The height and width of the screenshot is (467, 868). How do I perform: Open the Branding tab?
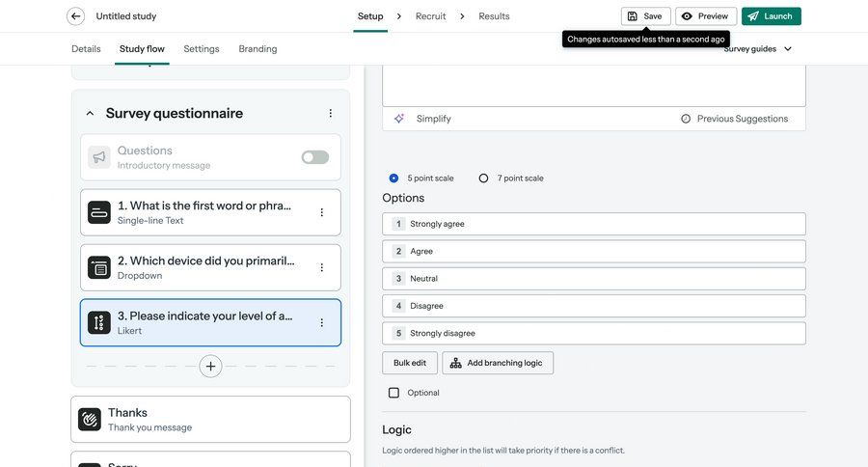point(258,48)
